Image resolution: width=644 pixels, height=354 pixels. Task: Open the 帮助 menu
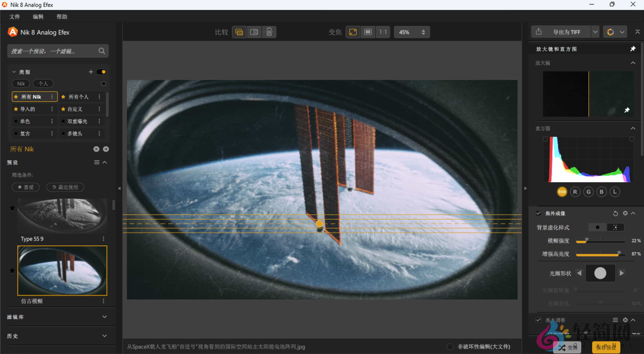tap(62, 17)
